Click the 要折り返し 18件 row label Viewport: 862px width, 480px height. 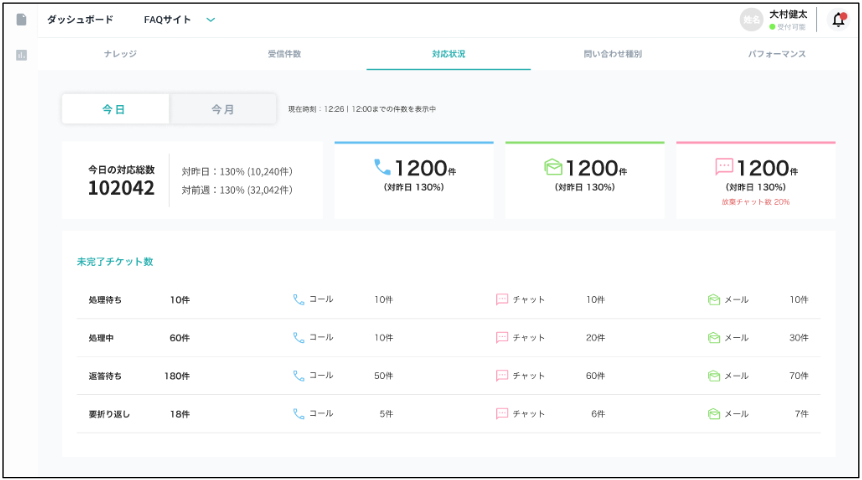click(110, 414)
